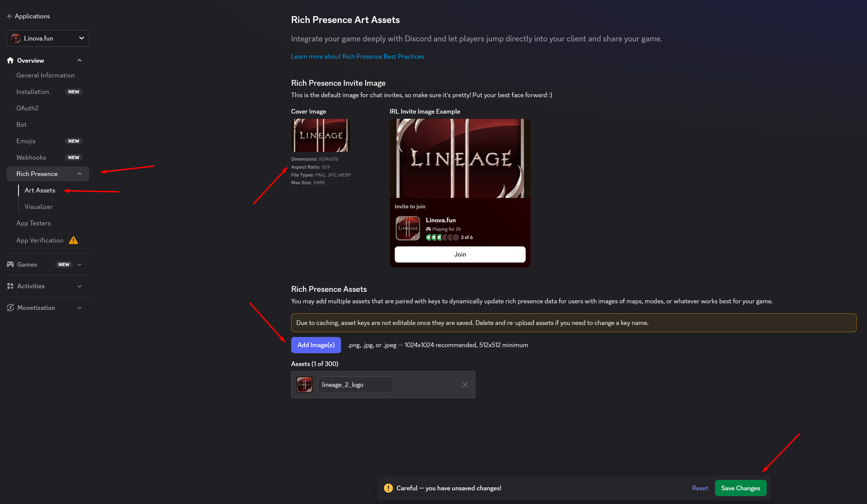Click the Rich Presence menu item
The width and height of the screenshot is (867, 504).
coord(48,174)
